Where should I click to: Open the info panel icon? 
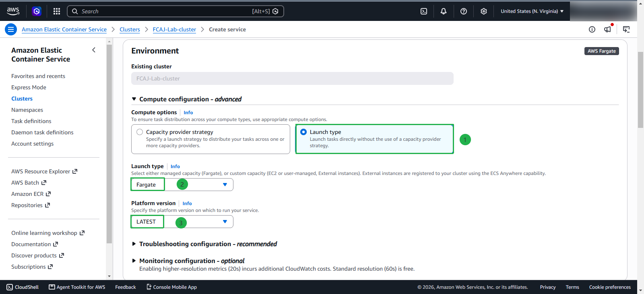(x=592, y=29)
